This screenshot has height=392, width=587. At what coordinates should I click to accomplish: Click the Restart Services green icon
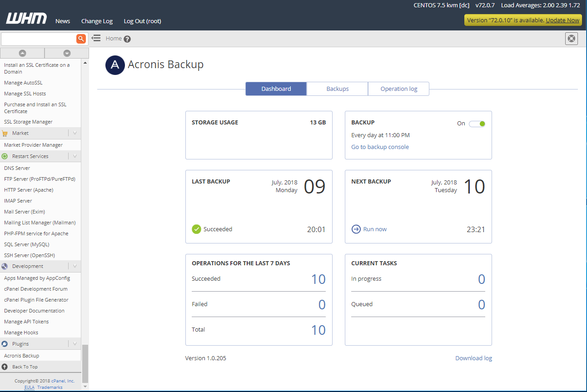click(x=5, y=156)
